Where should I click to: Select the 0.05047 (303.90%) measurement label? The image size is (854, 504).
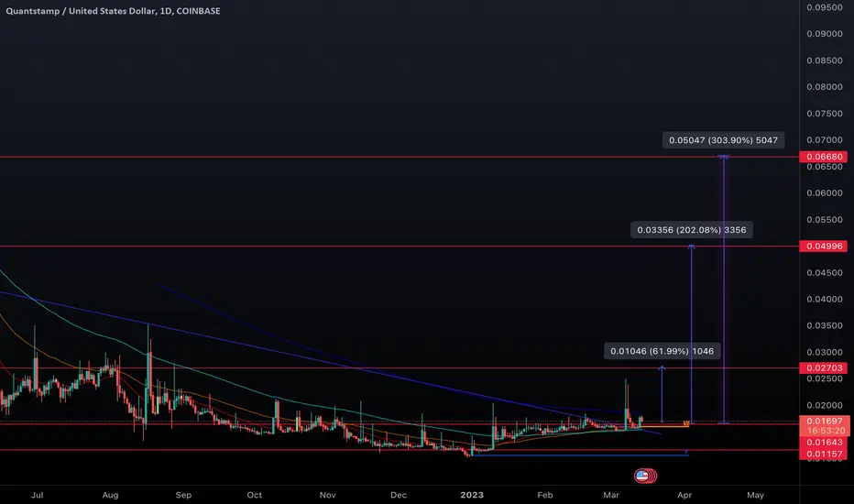point(723,140)
